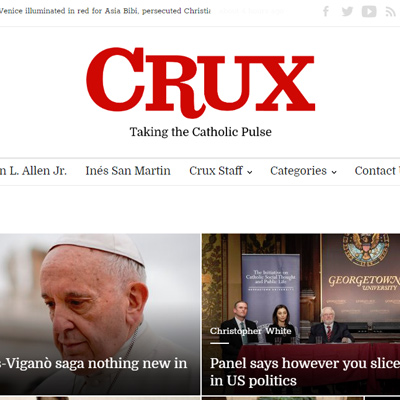Open the Categories menu label
The image size is (400, 400).
(x=298, y=171)
